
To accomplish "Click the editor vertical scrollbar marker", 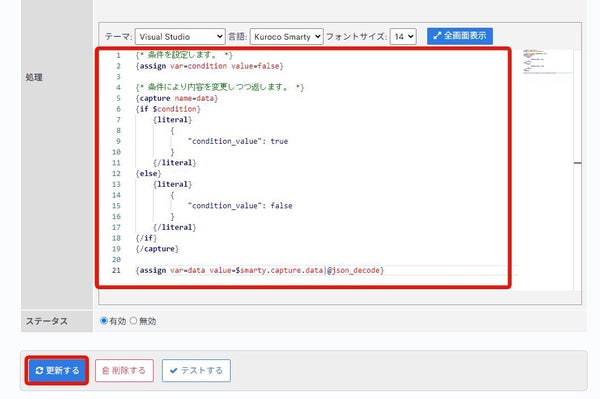I will click(577, 163).
